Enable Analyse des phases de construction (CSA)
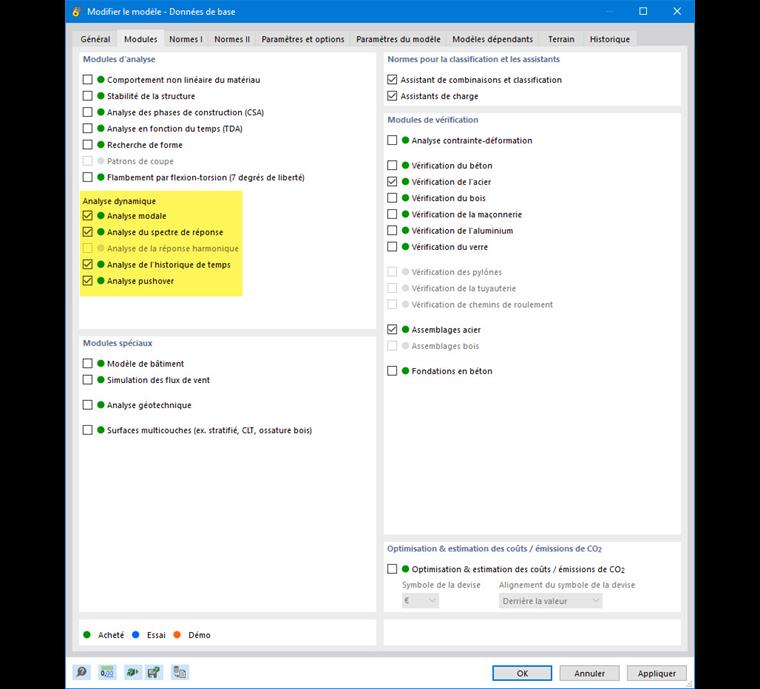 click(87, 112)
